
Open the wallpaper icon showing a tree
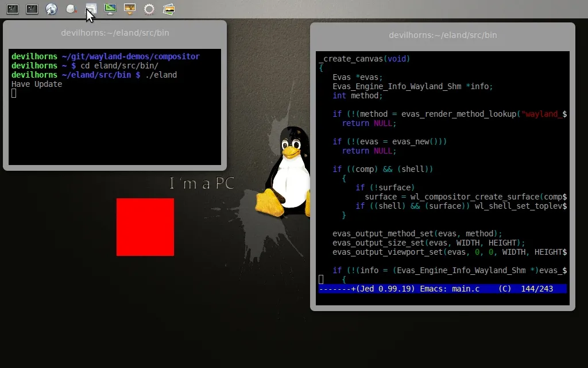pyautogui.click(x=130, y=9)
